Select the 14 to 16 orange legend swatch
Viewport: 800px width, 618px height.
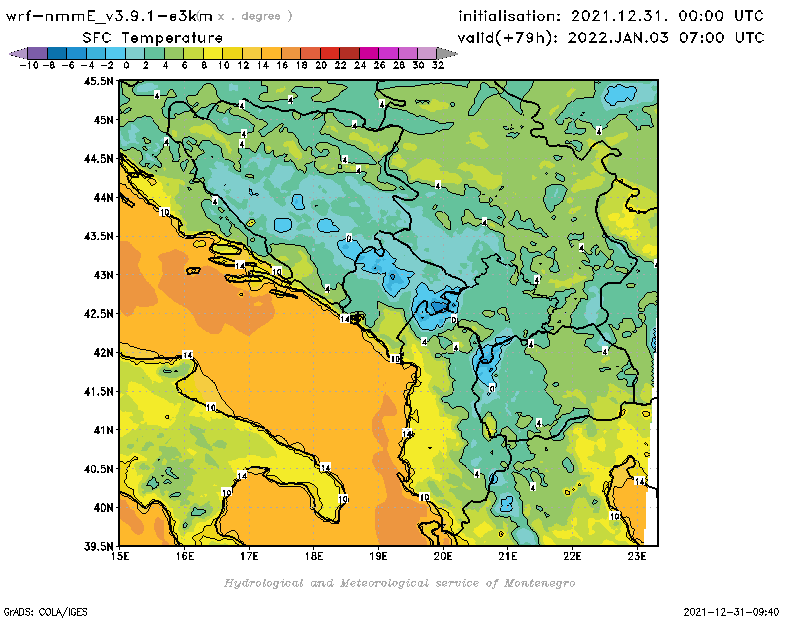click(x=271, y=53)
